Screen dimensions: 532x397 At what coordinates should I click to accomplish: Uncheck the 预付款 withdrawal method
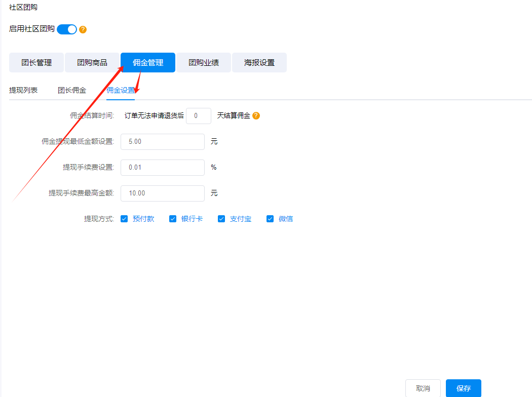pos(124,219)
